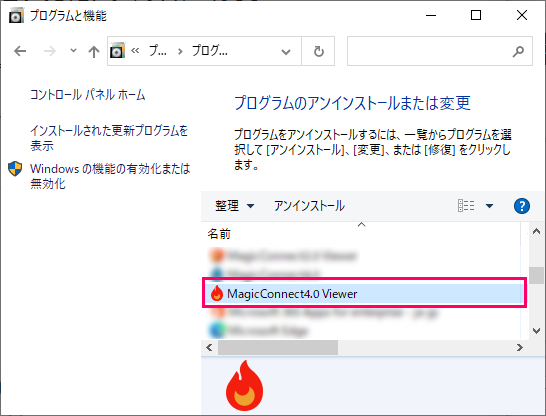Open Windows の機能の有効化または無効化 link
Viewport: 546px width, 416px height.
coord(110,176)
